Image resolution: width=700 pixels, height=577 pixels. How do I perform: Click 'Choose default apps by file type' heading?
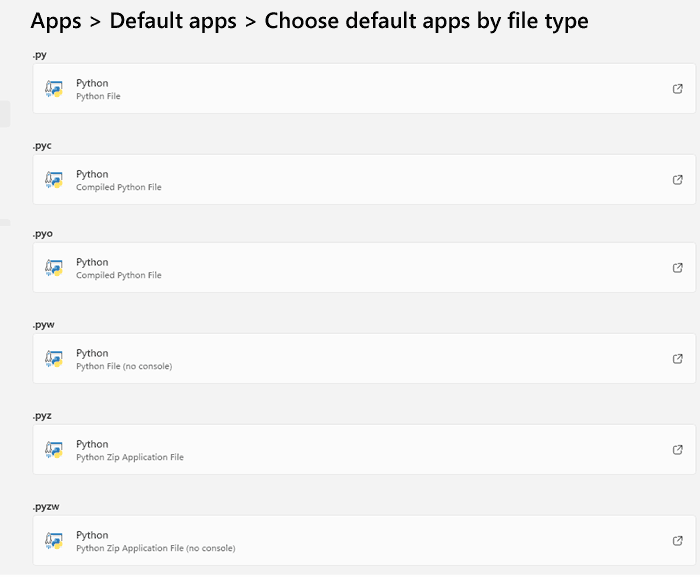pos(426,21)
